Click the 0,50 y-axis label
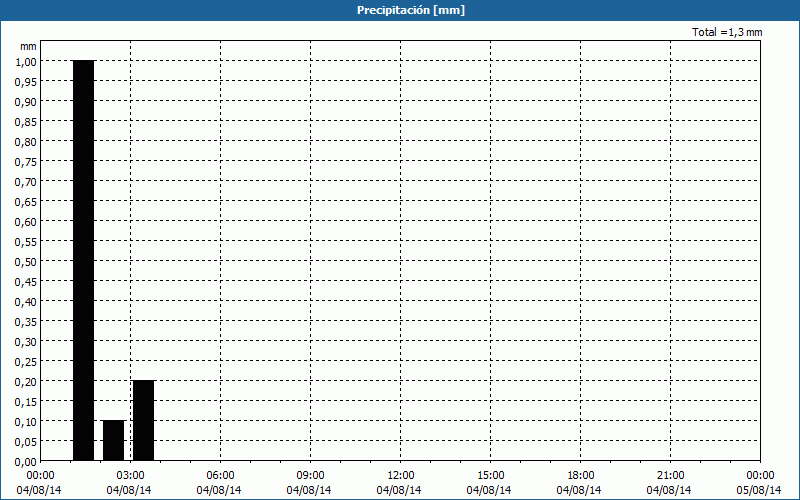800x500 pixels. pos(26,261)
